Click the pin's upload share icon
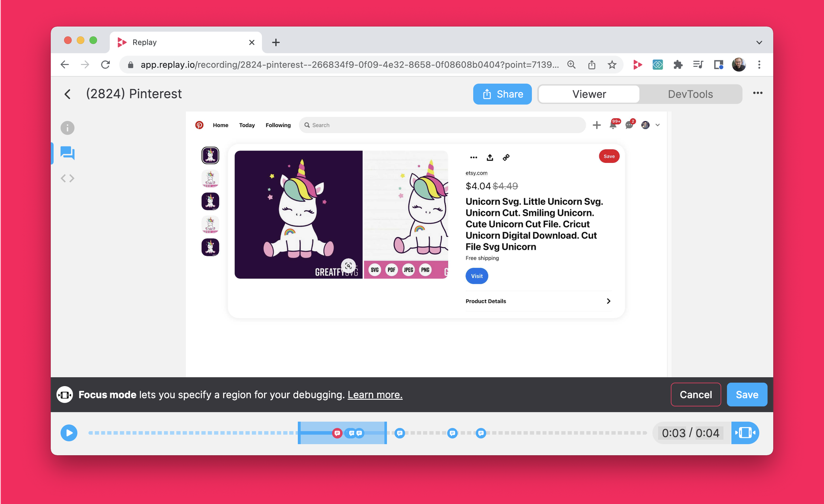 pos(490,157)
